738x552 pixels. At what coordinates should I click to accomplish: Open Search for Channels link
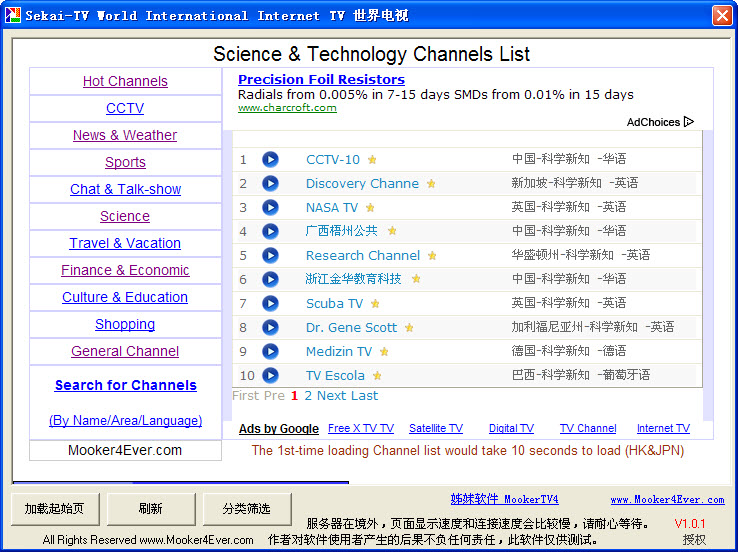click(x=126, y=385)
